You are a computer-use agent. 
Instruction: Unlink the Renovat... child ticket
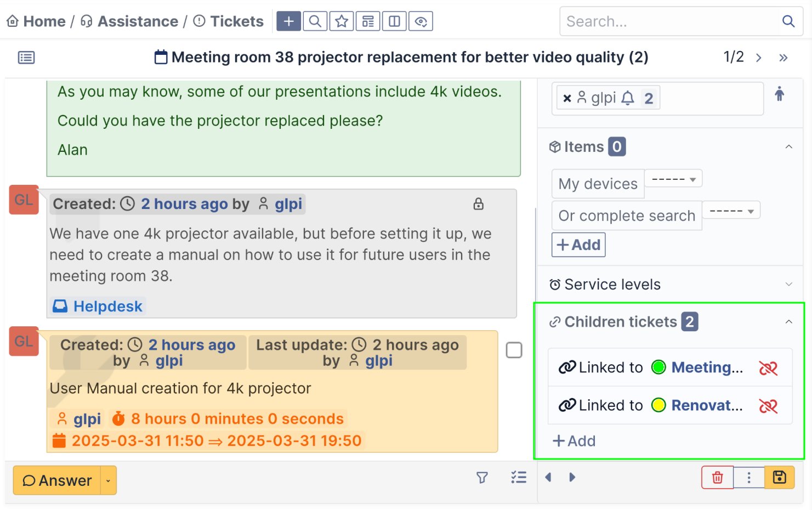(x=768, y=406)
